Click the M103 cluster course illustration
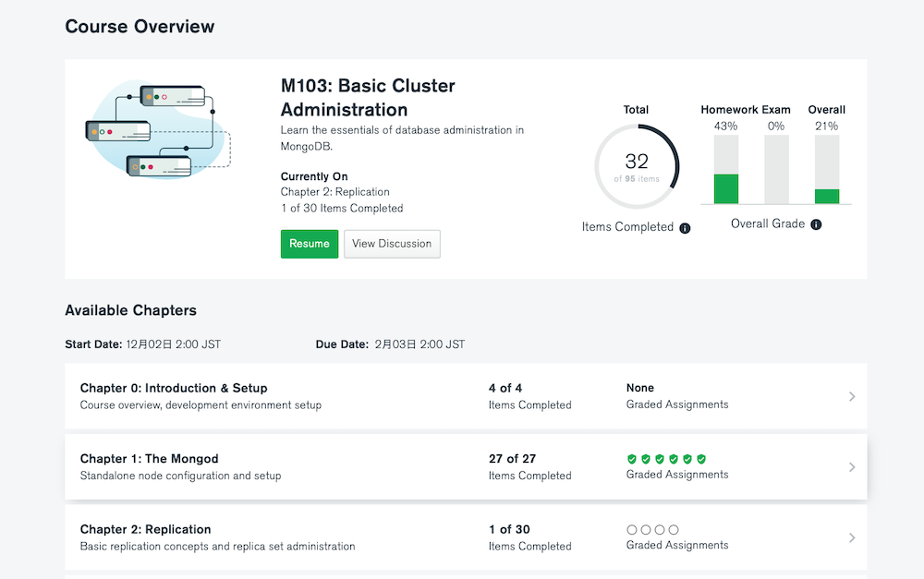The width and height of the screenshot is (924, 579). (159, 129)
